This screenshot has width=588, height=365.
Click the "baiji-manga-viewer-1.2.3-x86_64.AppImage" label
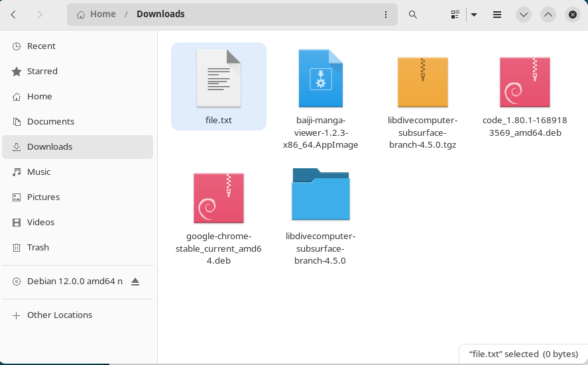click(x=321, y=132)
